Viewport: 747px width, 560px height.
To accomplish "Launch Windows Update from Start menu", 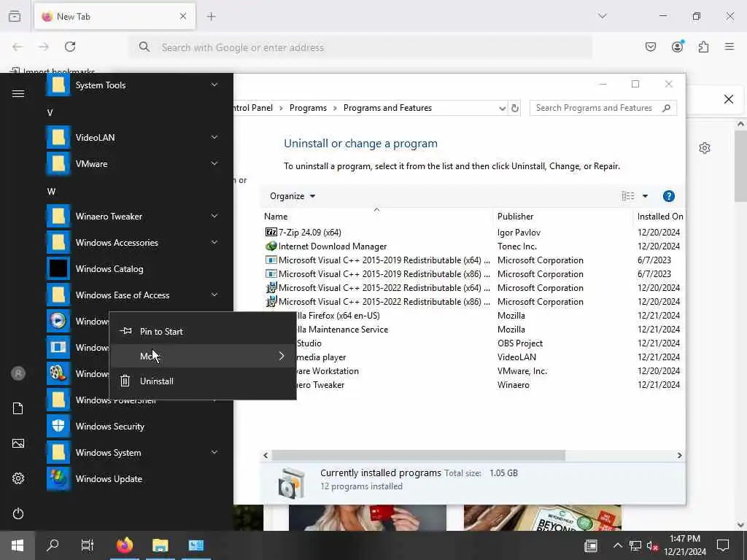I will (133, 479).
